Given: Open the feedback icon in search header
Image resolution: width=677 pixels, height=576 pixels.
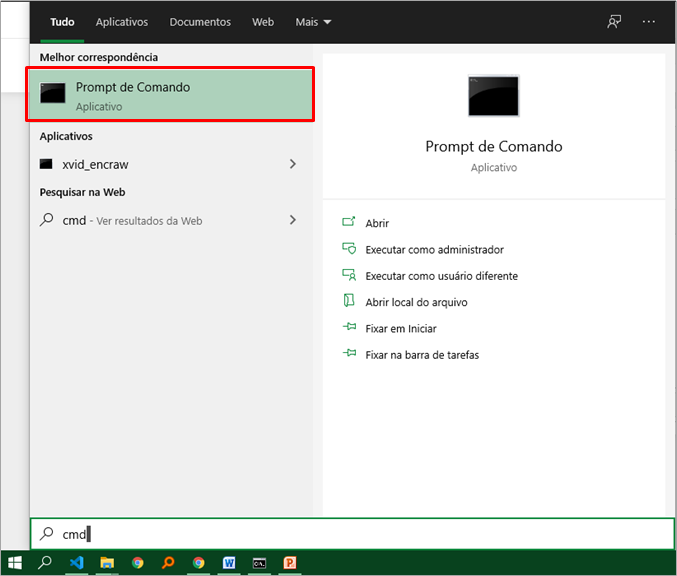Looking at the screenshot, I should [x=614, y=21].
